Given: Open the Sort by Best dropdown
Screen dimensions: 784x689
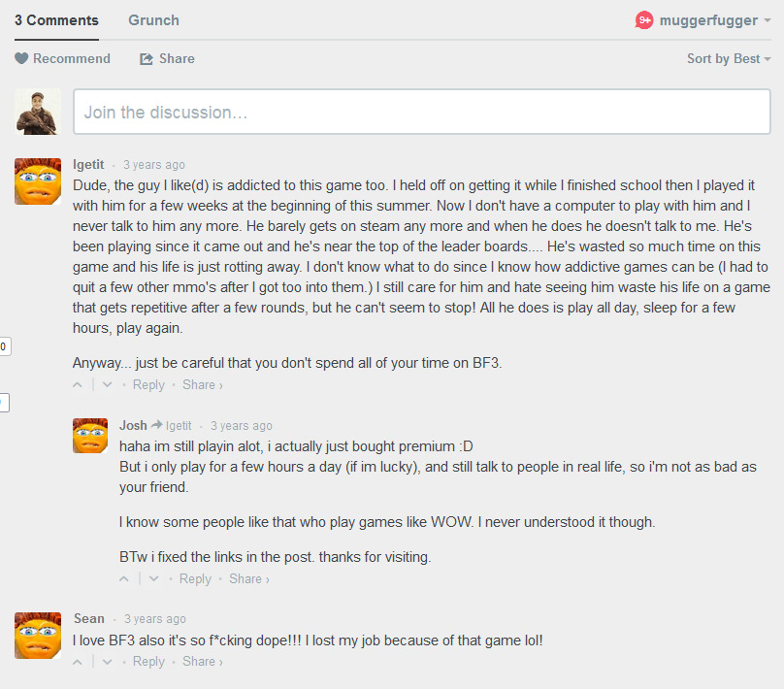Looking at the screenshot, I should (729, 59).
